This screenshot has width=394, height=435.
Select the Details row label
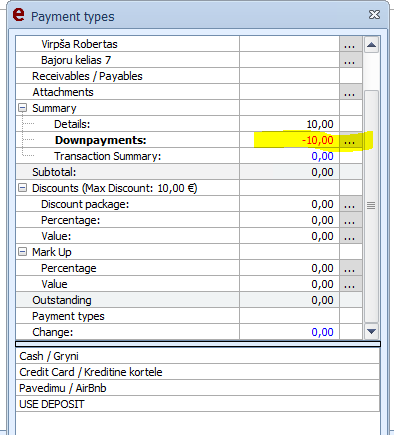(x=72, y=124)
